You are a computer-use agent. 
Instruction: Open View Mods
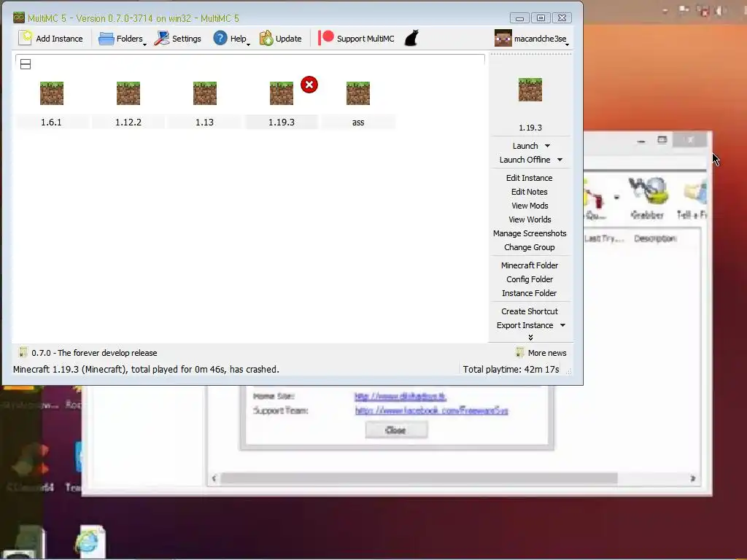(530, 205)
